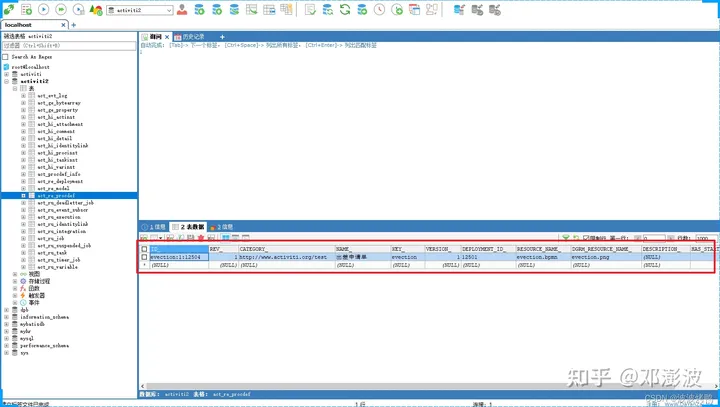Switch to the history tab
The height and width of the screenshot is (407, 720).
click(x=189, y=37)
